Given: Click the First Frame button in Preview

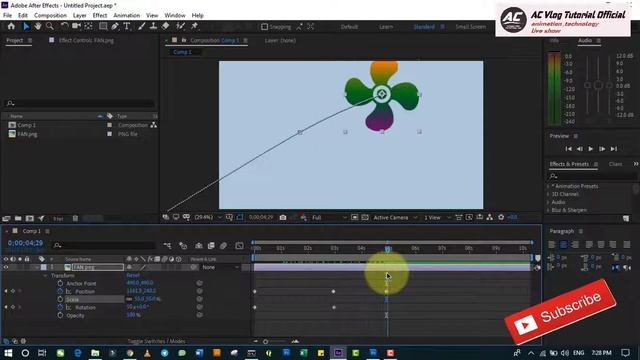Looking at the screenshot, I should (x=568, y=149).
